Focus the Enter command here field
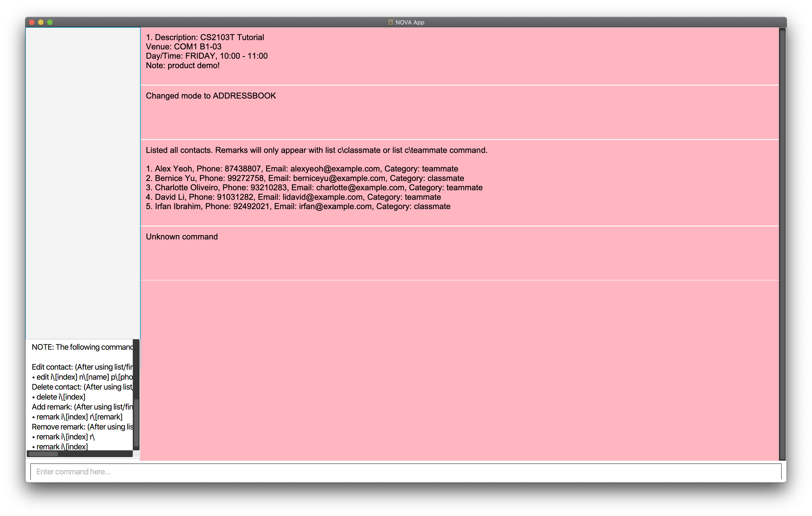Screen dimensions: 812x516 point(406,472)
